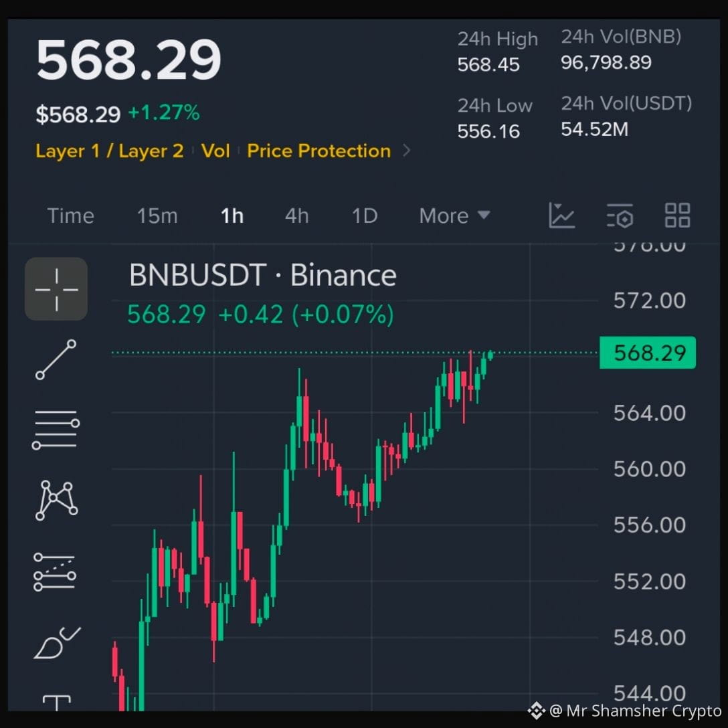Click the green 568.29 price axis label
The image size is (728, 728).
(648, 353)
